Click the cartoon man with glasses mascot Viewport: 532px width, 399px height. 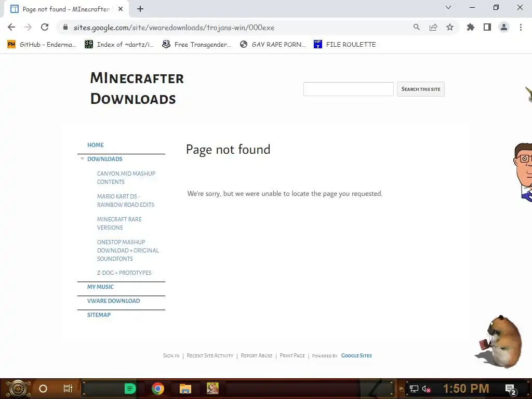(523, 172)
